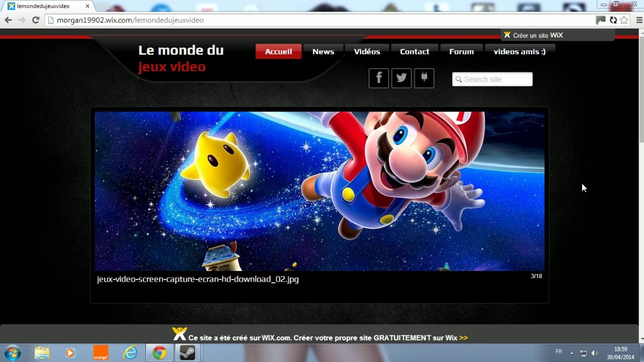Open the Chrome menu (three bars)
Screen dimensions: 644x362
[639, 20]
